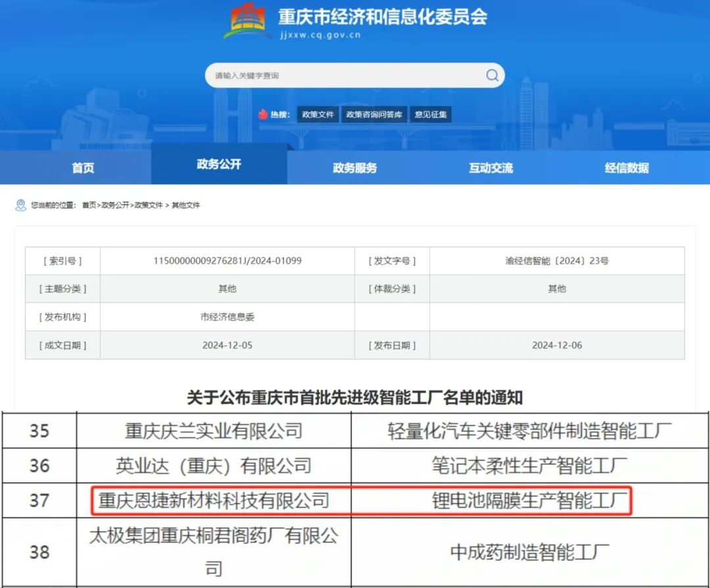
Task: Click the Chongqing commission logo emblem
Action: (247, 21)
